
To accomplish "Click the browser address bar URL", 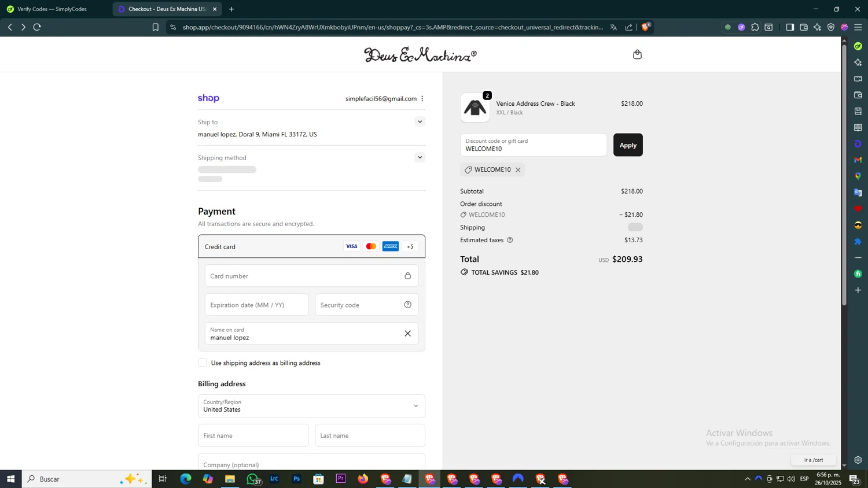I will click(x=393, y=27).
